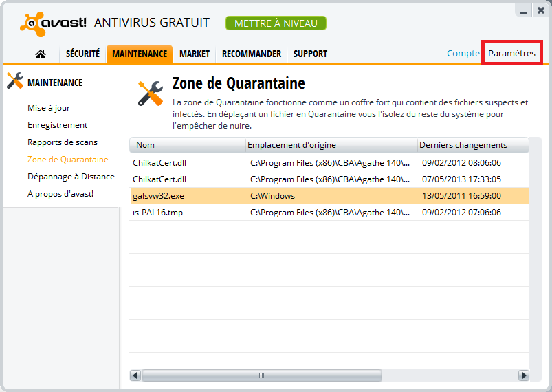Select the MAINTENANCE tab
The height and width of the screenshot is (392, 552).
coord(140,54)
